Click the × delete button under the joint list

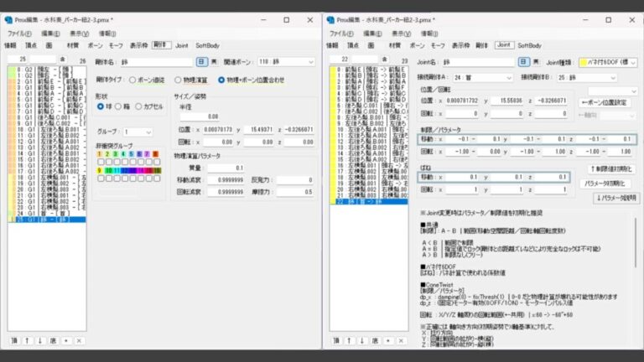(x=401, y=340)
